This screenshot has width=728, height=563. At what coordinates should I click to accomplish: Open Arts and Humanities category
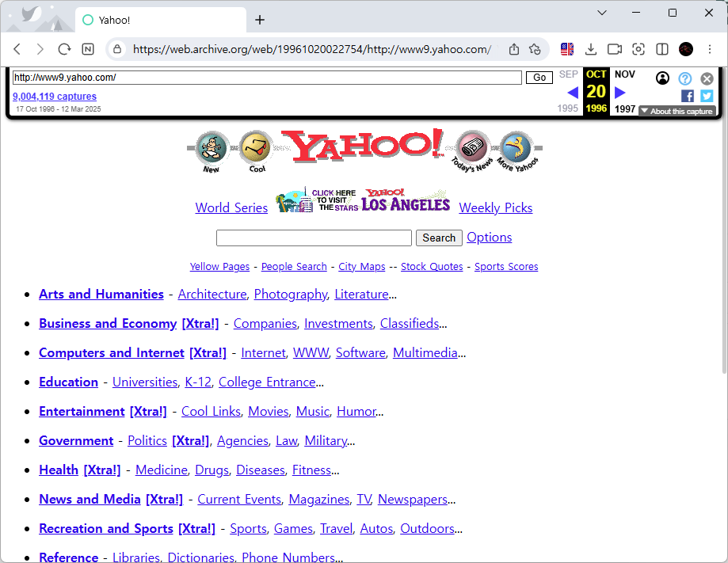pyautogui.click(x=101, y=295)
